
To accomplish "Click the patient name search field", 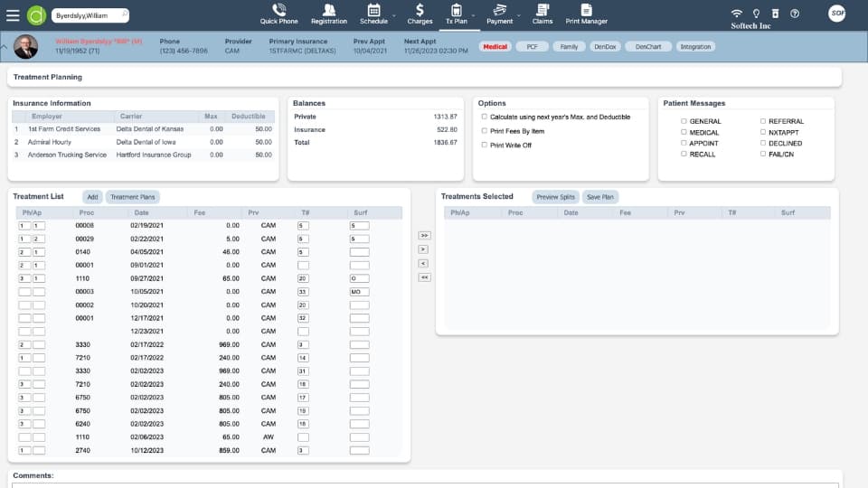I will point(88,15).
